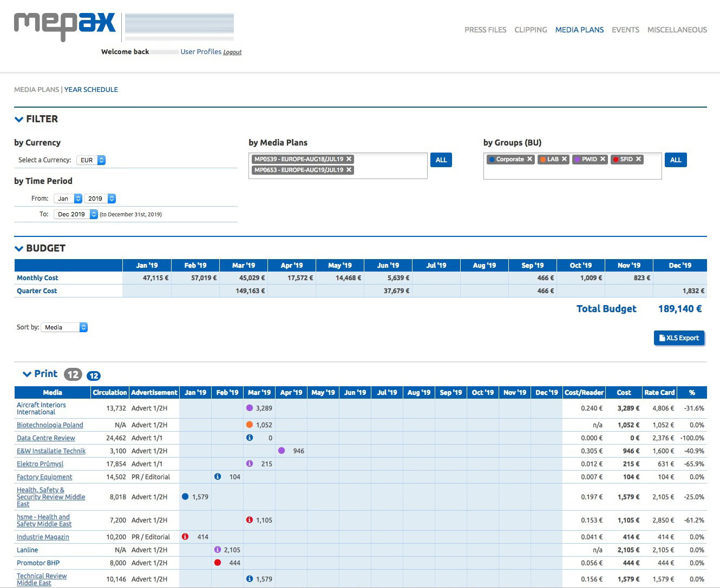Viewport: 720px width, 588px height.
Task: Open YEAR SCHEDULE breadcrumb link
Action: (x=91, y=90)
